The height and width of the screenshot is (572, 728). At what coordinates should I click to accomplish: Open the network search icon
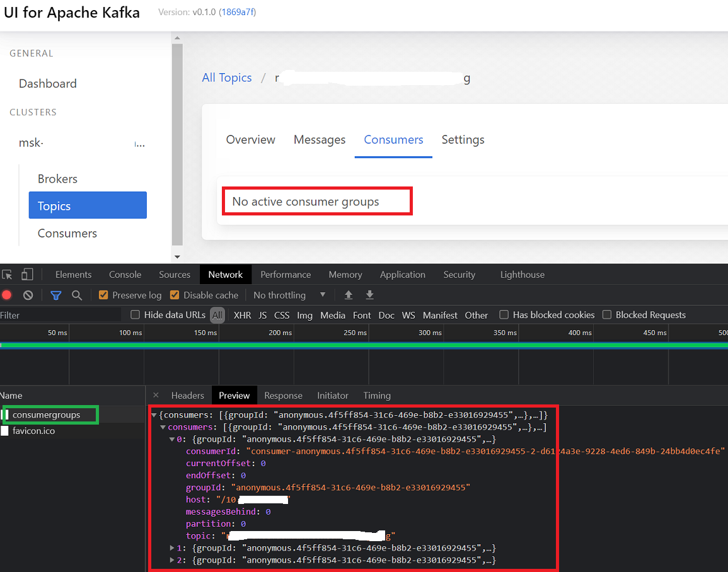point(77,295)
